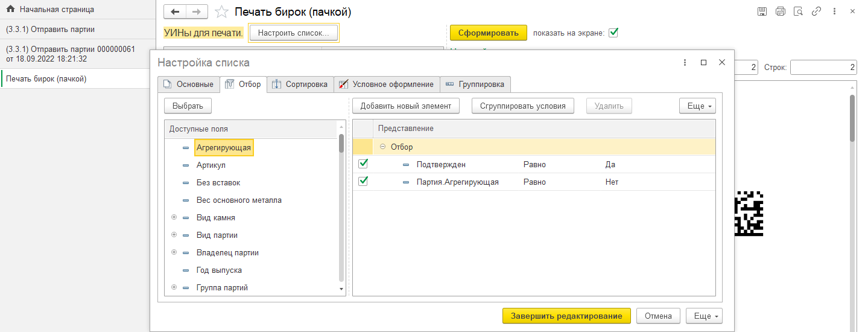The height and width of the screenshot is (332, 868).
Task: Click the Да value cell
Action: [x=610, y=164]
